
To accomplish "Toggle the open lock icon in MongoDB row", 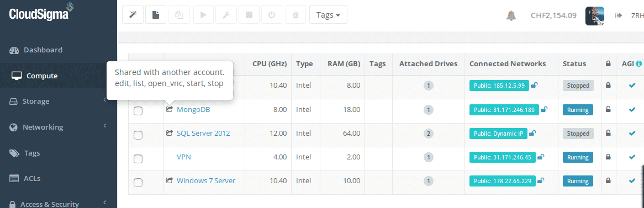I will coord(608,109).
